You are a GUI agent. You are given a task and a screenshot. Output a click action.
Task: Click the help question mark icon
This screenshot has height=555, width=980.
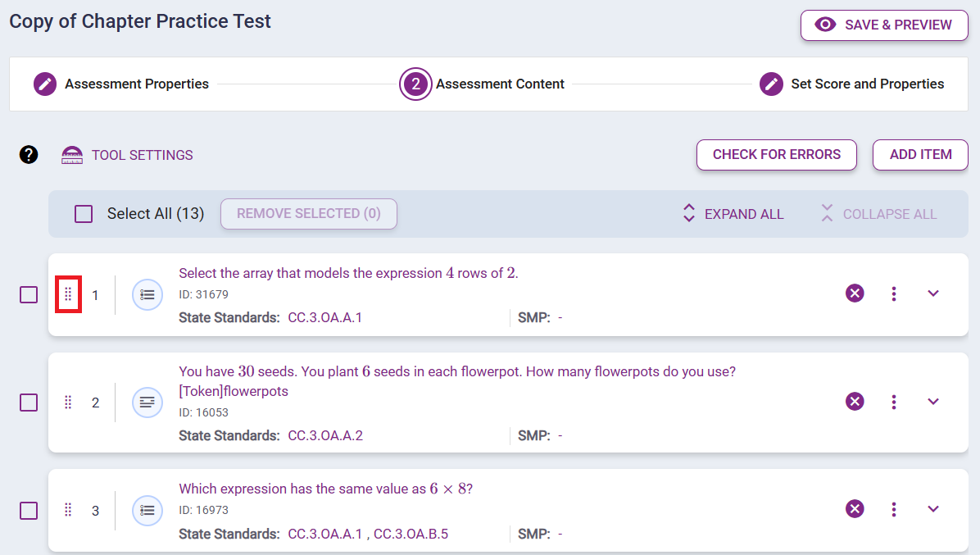[29, 154]
